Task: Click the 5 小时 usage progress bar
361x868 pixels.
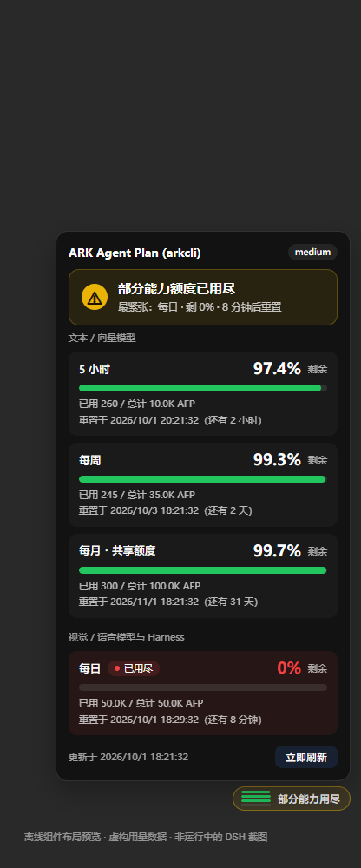Action: [x=203, y=388]
